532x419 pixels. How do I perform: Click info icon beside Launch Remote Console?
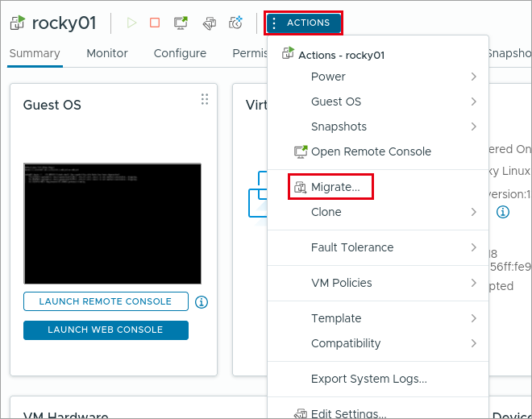click(202, 301)
